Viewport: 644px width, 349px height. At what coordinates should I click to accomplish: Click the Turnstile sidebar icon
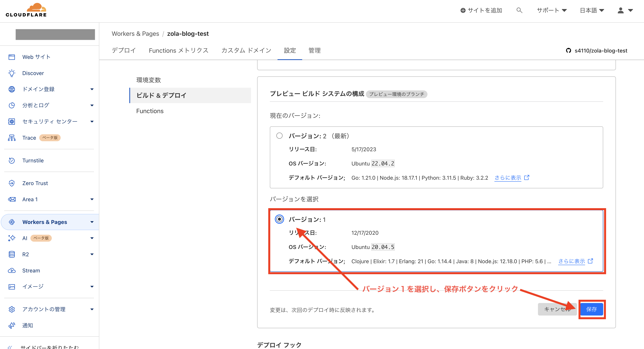tap(12, 160)
